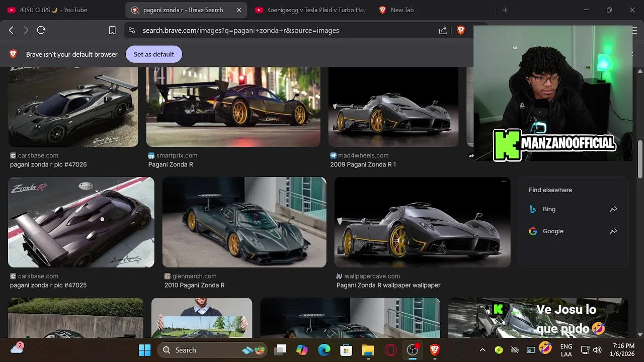
Task: Open the cast icon in system tray
Action: 530,350
